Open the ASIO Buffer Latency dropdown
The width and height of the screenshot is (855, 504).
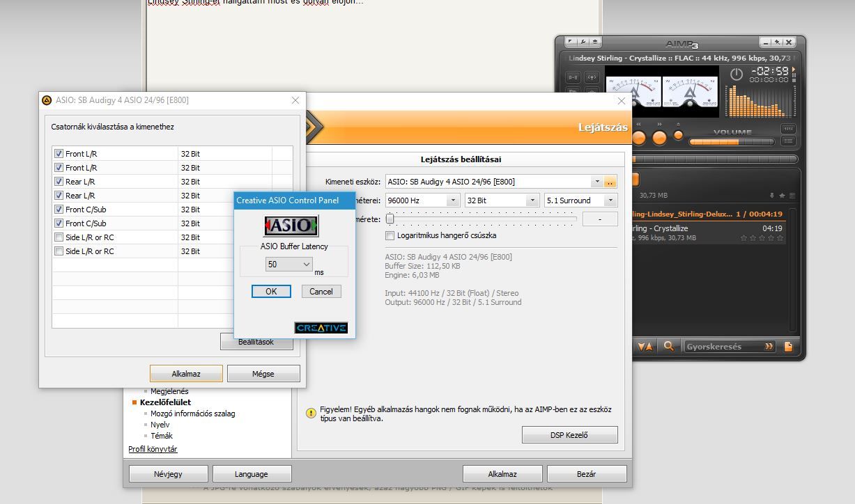289,265
